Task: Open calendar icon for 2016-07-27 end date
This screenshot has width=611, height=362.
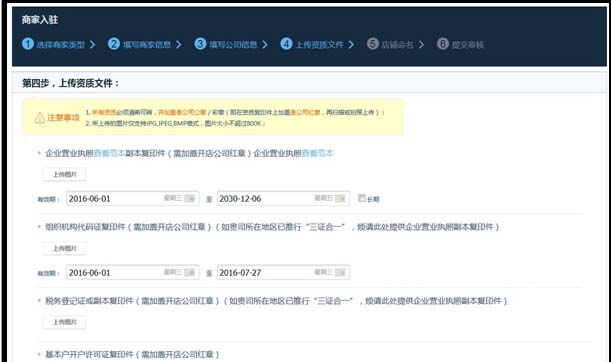Action: pyautogui.click(x=340, y=272)
